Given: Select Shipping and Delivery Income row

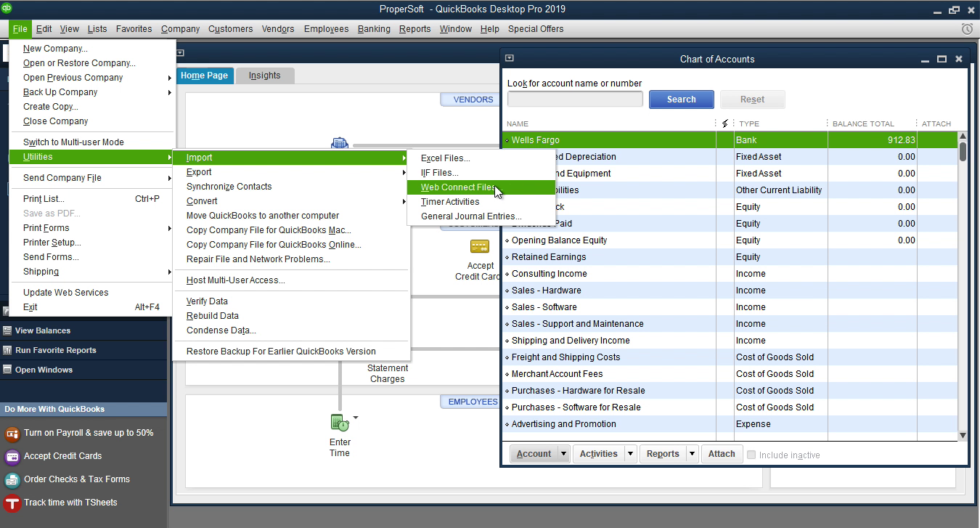Looking at the screenshot, I should (730, 341).
